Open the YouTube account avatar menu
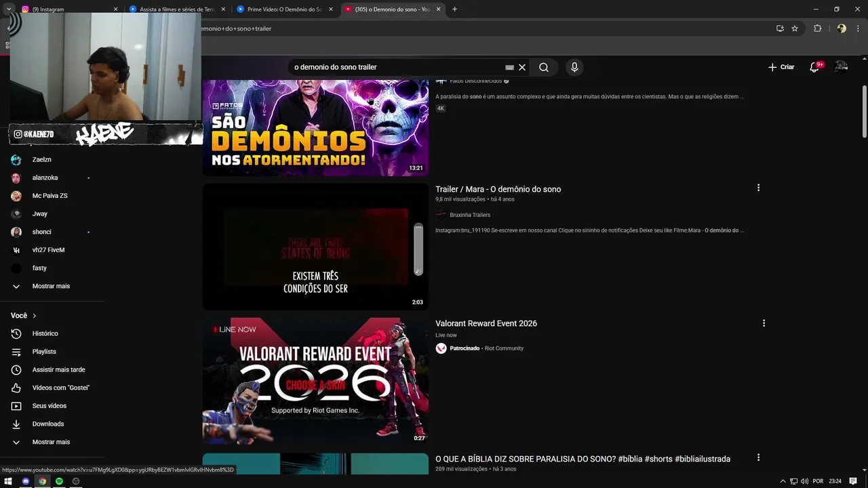The width and height of the screenshot is (868, 488). tap(841, 67)
